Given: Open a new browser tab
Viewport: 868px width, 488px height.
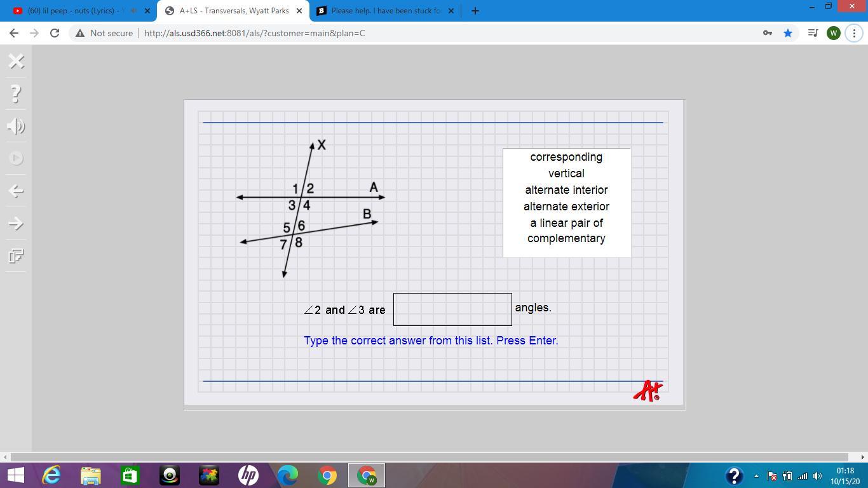Looking at the screenshot, I should pyautogui.click(x=475, y=11).
